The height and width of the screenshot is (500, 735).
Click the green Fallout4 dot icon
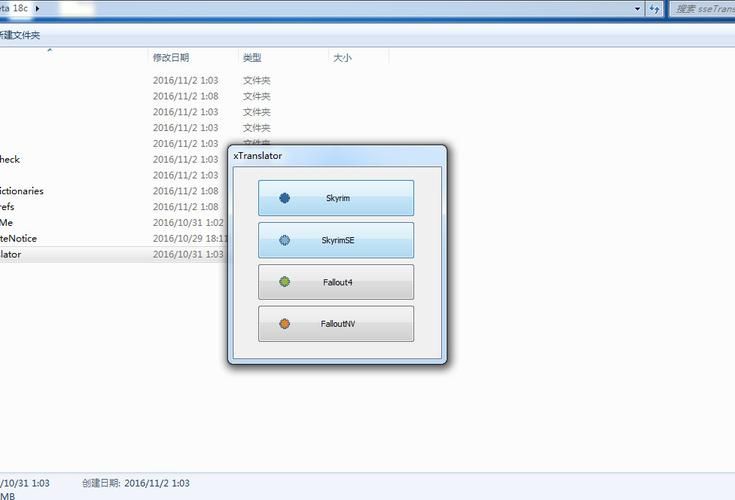(285, 282)
